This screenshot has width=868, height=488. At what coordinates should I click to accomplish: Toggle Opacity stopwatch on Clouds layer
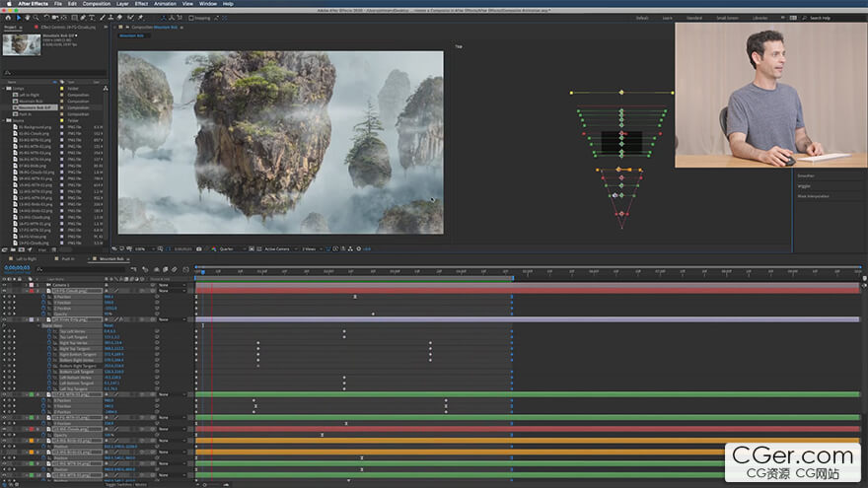point(43,314)
